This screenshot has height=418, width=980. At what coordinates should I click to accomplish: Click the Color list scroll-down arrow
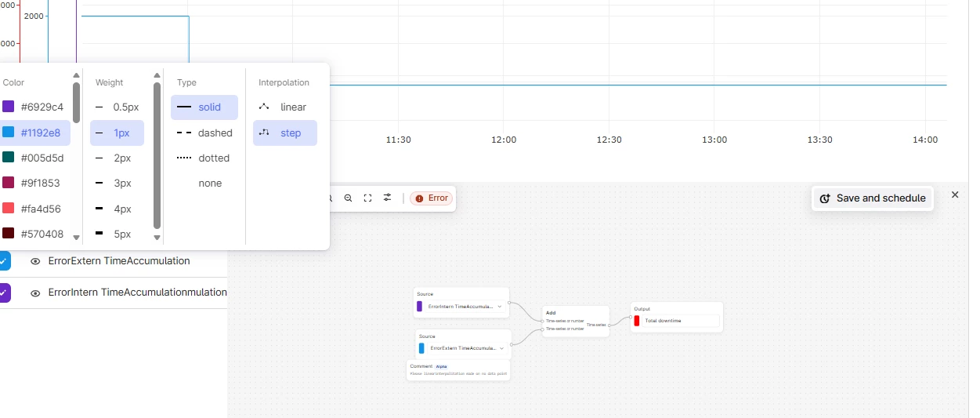pos(76,237)
